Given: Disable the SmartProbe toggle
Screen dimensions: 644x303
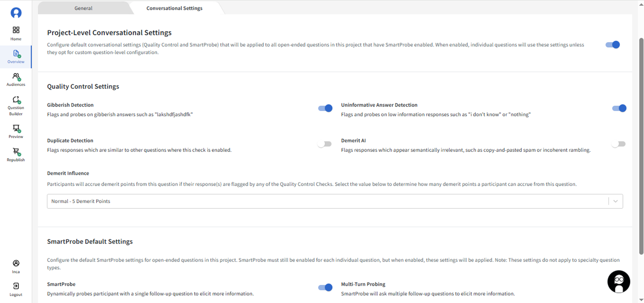Looking at the screenshot, I should pos(325,288).
